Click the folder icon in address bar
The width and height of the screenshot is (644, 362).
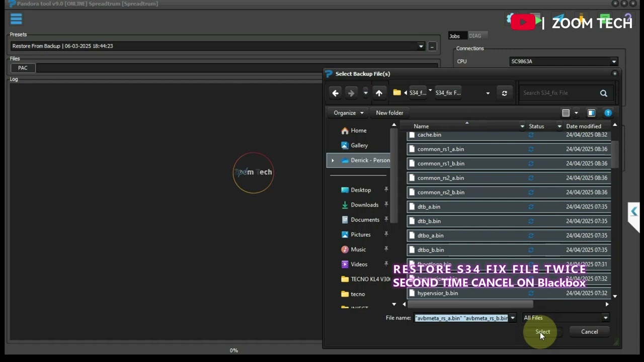point(397,93)
